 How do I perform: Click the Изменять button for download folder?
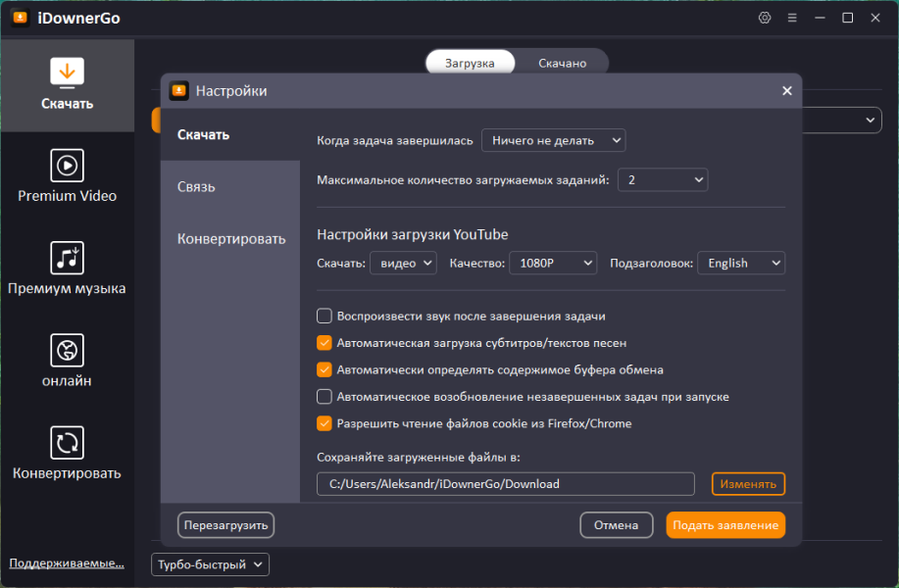(748, 484)
